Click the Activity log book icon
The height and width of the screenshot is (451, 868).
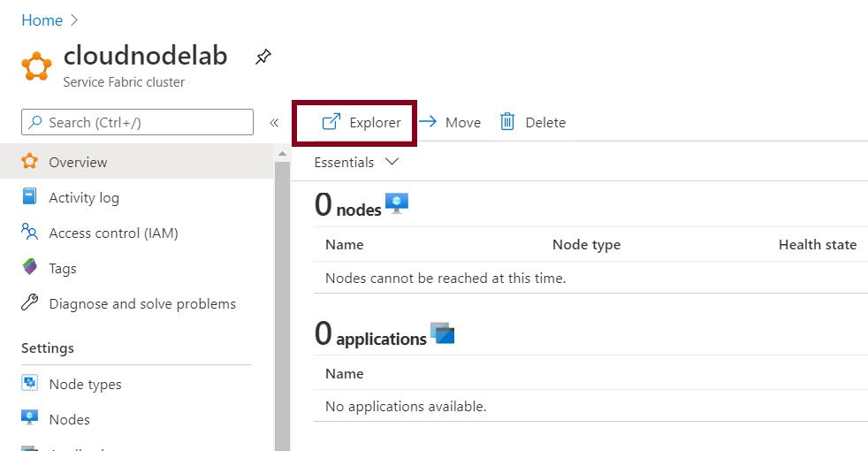[x=29, y=196]
